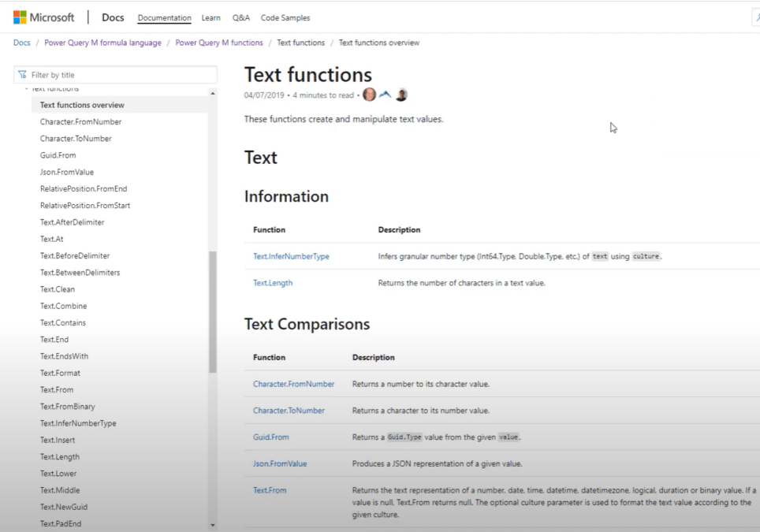Open Character.ToNumber link in Text Comparisons table

tap(289, 411)
